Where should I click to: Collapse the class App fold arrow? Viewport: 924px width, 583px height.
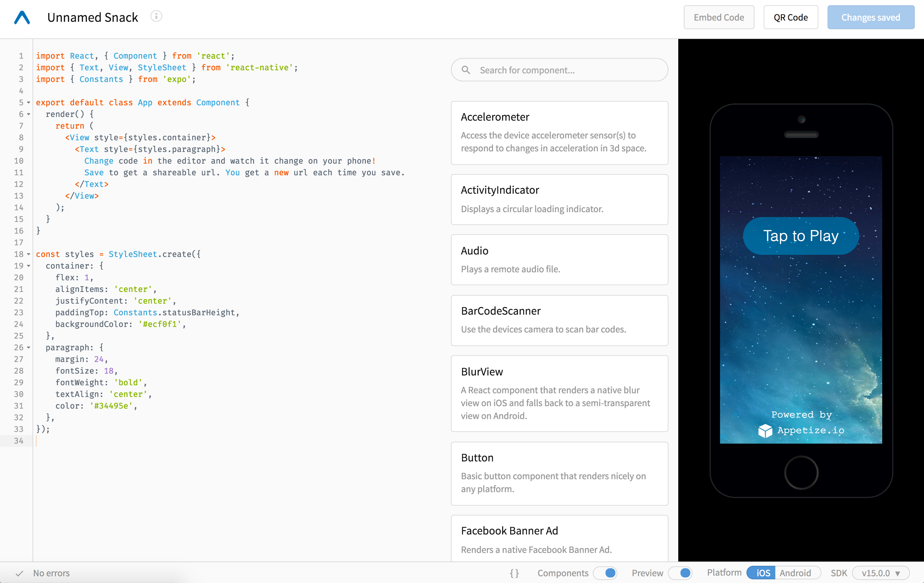pos(28,103)
